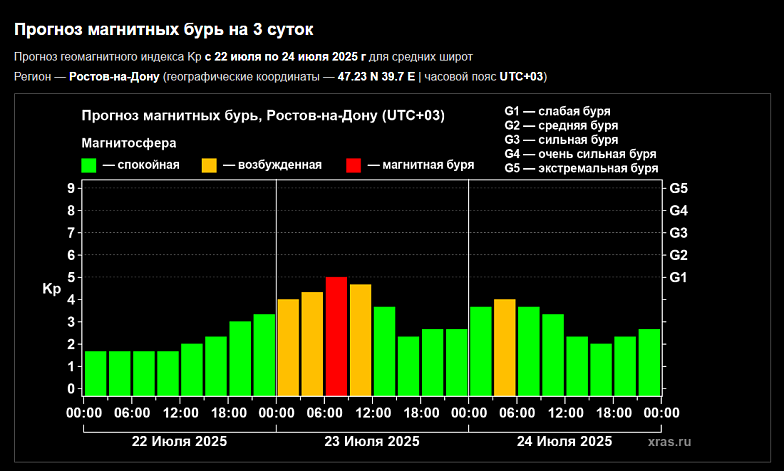This screenshot has width=784, height=471.
Task: Click the bold 'Ростов-на-Дону' region text
Action: tap(114, 76)
